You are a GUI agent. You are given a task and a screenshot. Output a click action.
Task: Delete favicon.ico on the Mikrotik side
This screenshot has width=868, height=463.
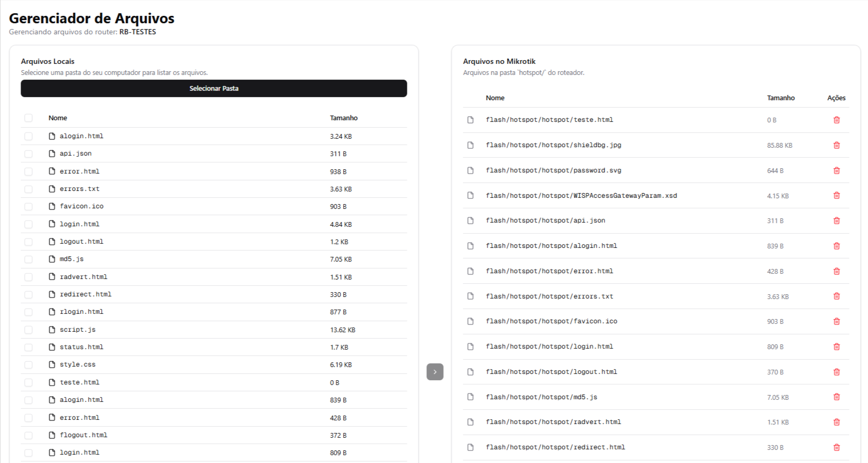pyautogui.click(x=836, y=321)
